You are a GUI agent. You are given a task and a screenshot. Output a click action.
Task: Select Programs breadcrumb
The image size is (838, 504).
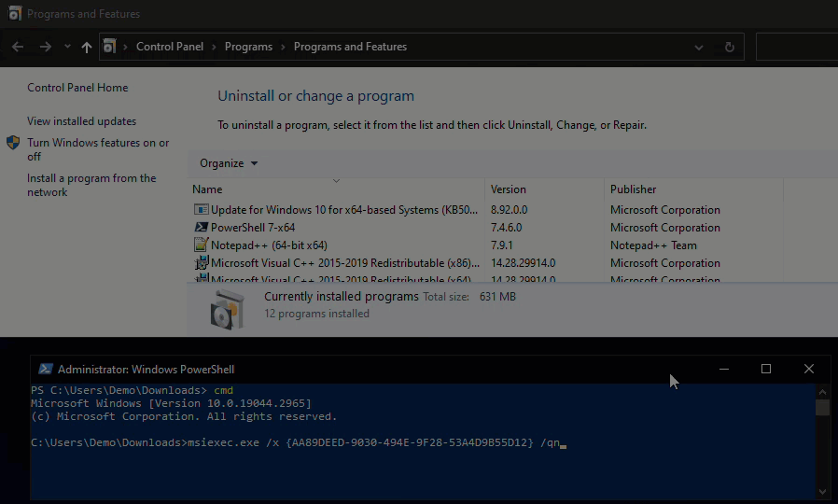pos(248,47)
